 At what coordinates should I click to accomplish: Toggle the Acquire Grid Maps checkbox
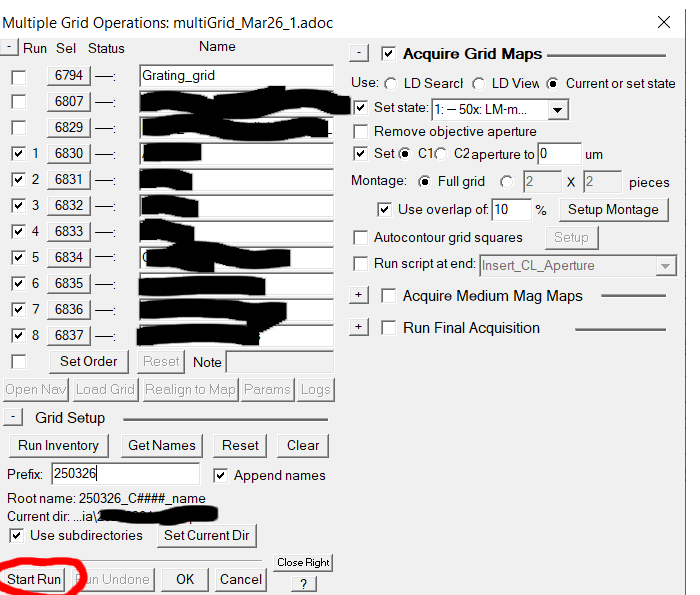[x=388, y=54]
